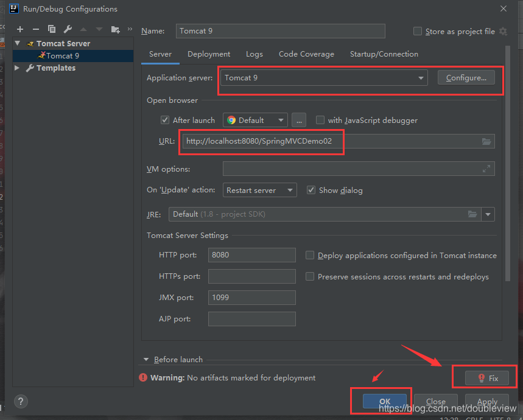Image resolution: width=523 pixels, height=420 pixels.
Task: Click the HTTP port field
Action: pos(252,255)
